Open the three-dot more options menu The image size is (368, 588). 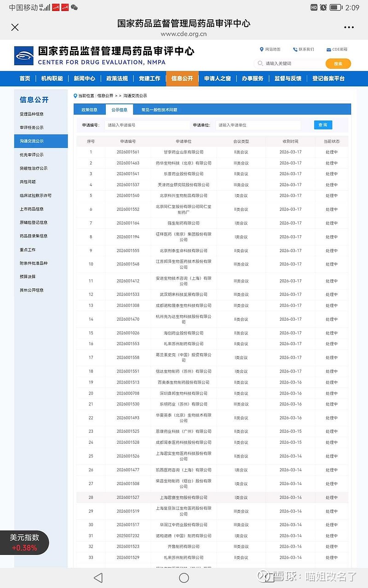tap(349, 27)
